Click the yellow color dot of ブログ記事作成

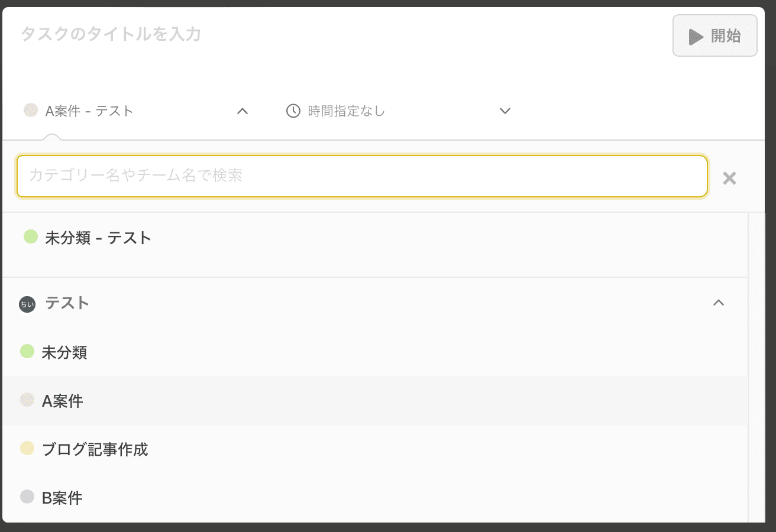tap(27, 448)
